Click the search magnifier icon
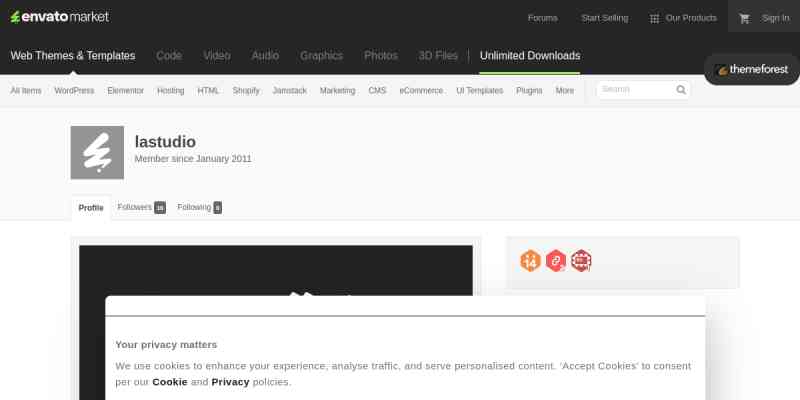Viewport: 800px width, 400px height. coord(681,90)
